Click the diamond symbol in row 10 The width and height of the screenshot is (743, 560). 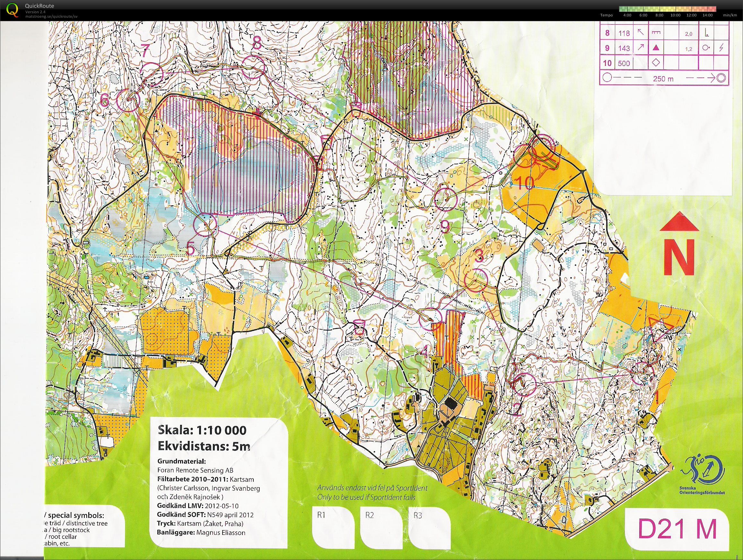[x=655, y=63]
